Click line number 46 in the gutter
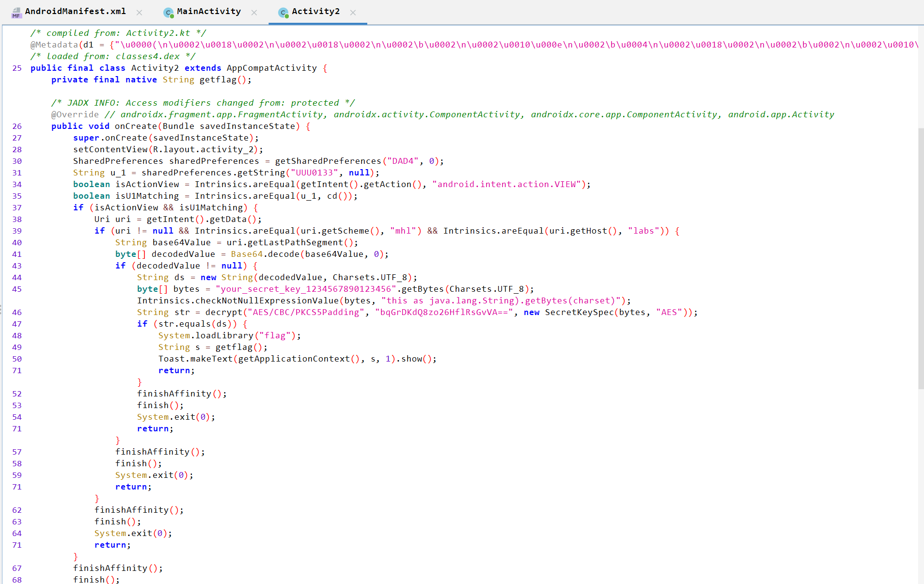 [17, 313]
